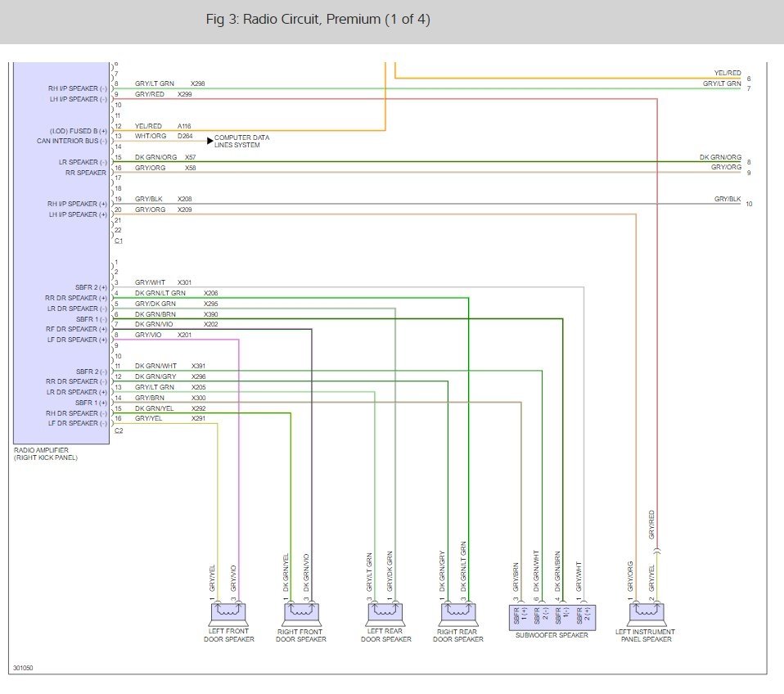Select the 'RR DR SPEAKER (+)' pin label

pyautogui.click(x=76, y=298)
